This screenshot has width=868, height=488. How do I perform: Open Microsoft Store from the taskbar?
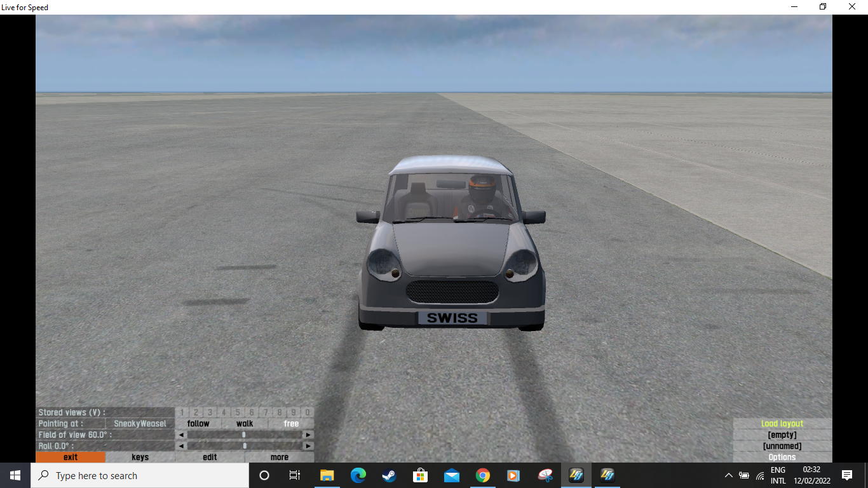click(x=421, y=475)
